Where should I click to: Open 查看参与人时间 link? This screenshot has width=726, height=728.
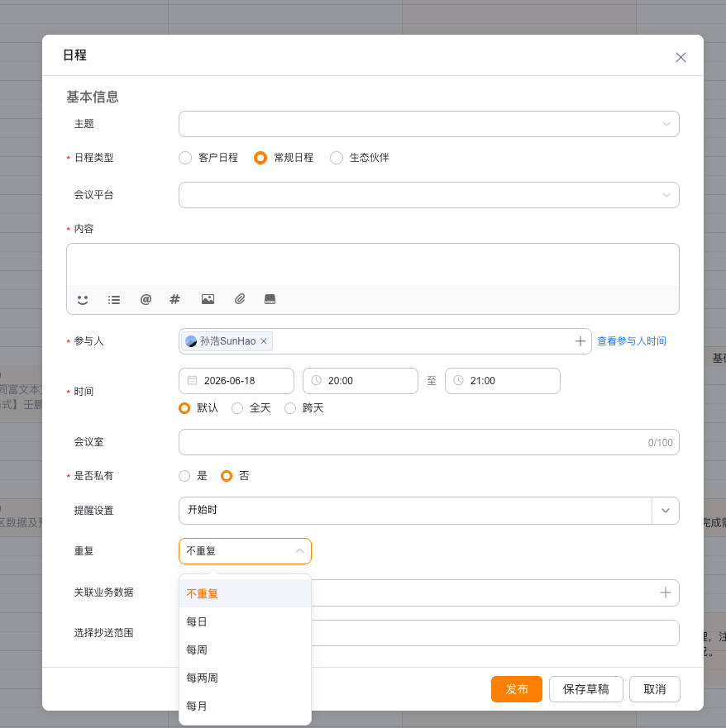(631, 341)
